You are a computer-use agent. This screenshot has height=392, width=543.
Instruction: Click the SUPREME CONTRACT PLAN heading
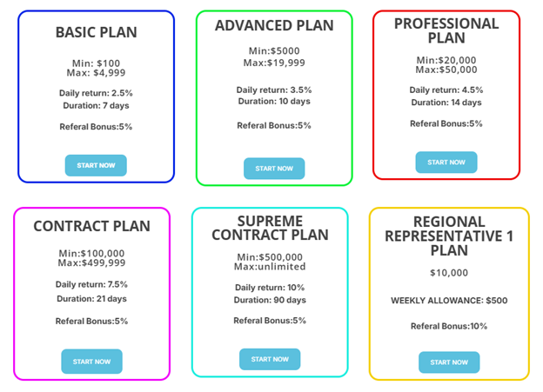click(270, 228)
